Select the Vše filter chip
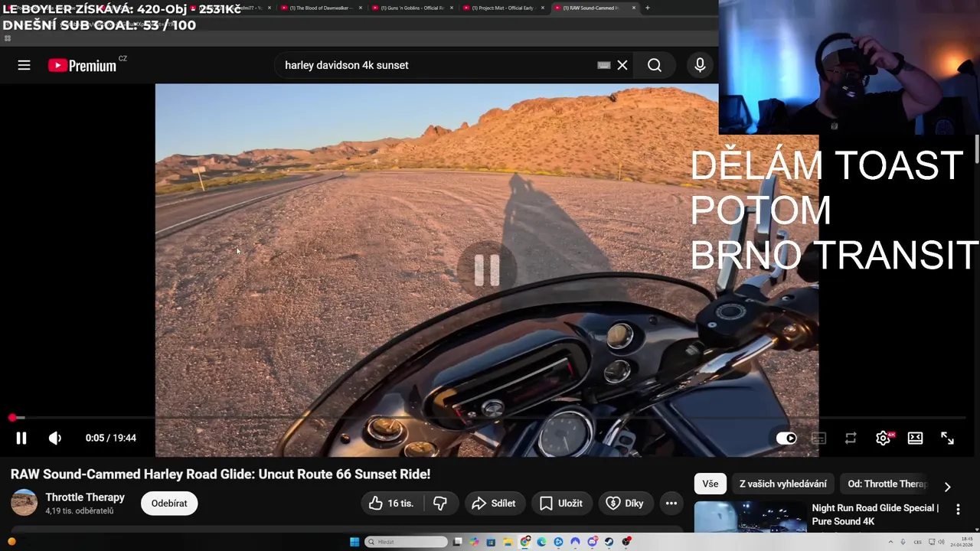 point(710,484)
